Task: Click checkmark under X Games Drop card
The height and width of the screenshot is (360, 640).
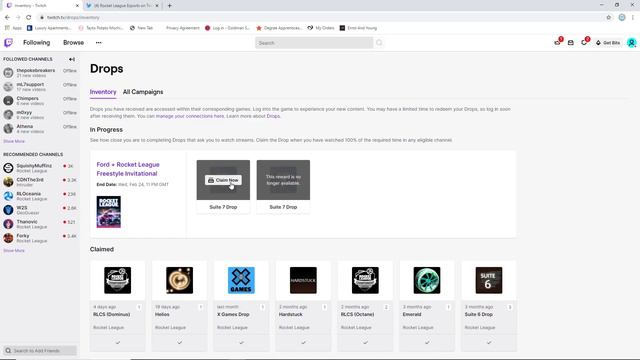Action: coord(241,342)
